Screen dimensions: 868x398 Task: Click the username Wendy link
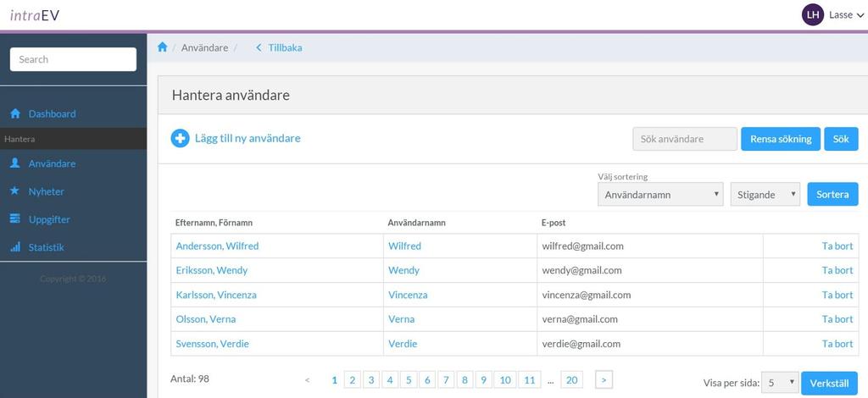403,270
